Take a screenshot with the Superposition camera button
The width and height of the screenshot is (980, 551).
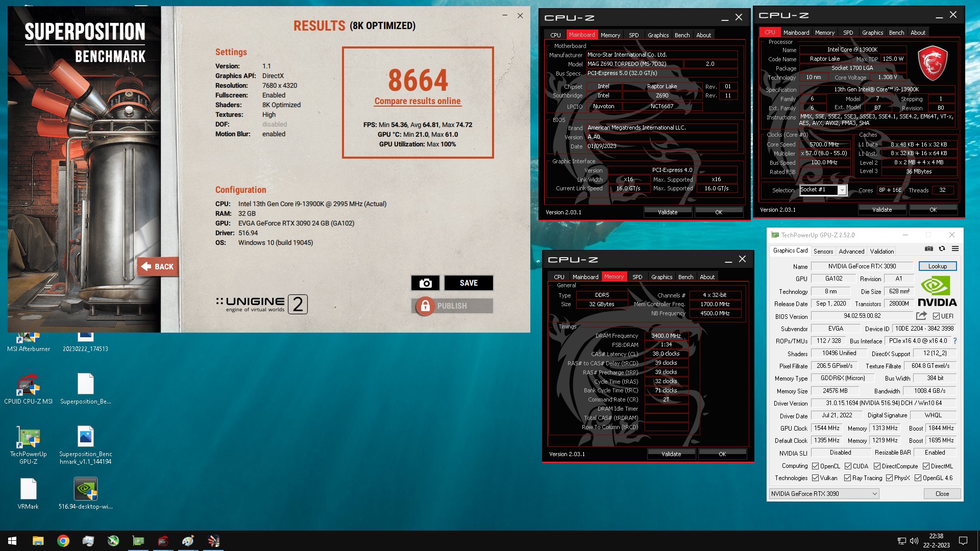click(x=425, y=283)
